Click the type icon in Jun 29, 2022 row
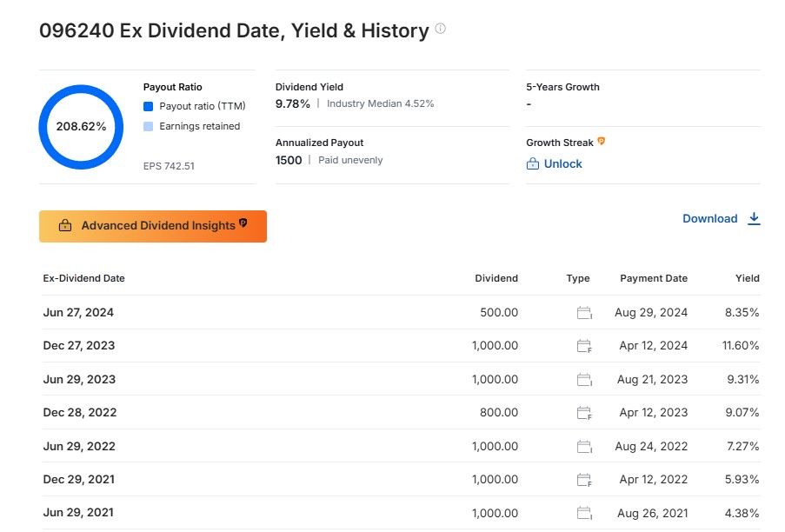Screen dimensions: 785x532 584,447
